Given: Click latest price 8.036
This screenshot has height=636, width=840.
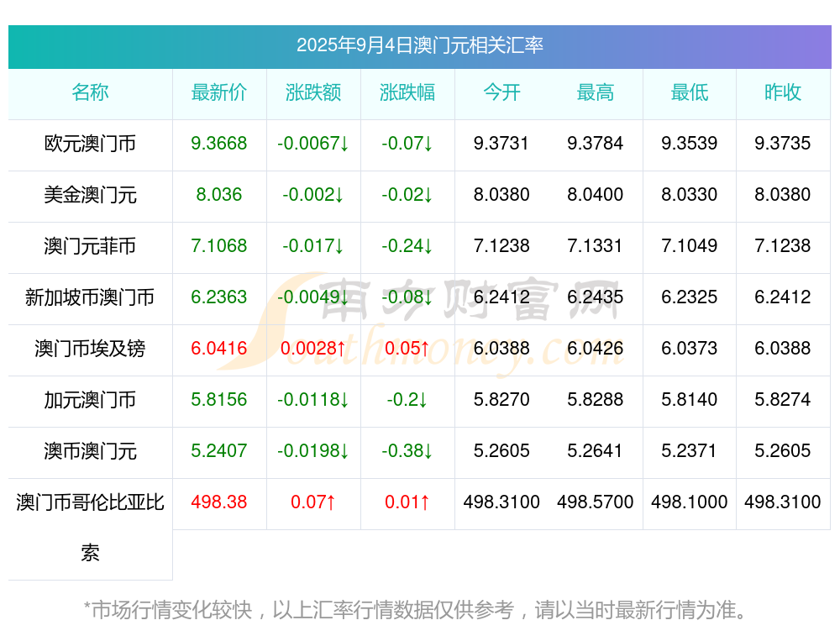Looking at the screenshot, I should tap(219, 195).
